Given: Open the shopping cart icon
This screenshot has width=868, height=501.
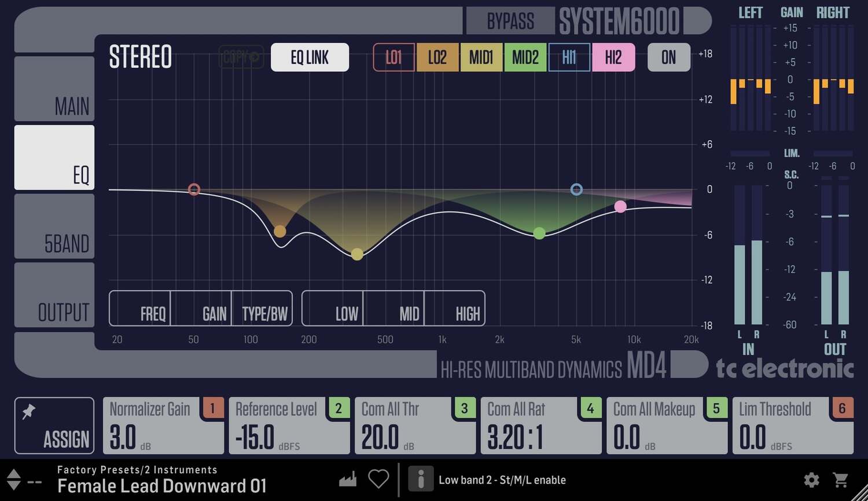Looking at the screenshot, I should [840, 480].
